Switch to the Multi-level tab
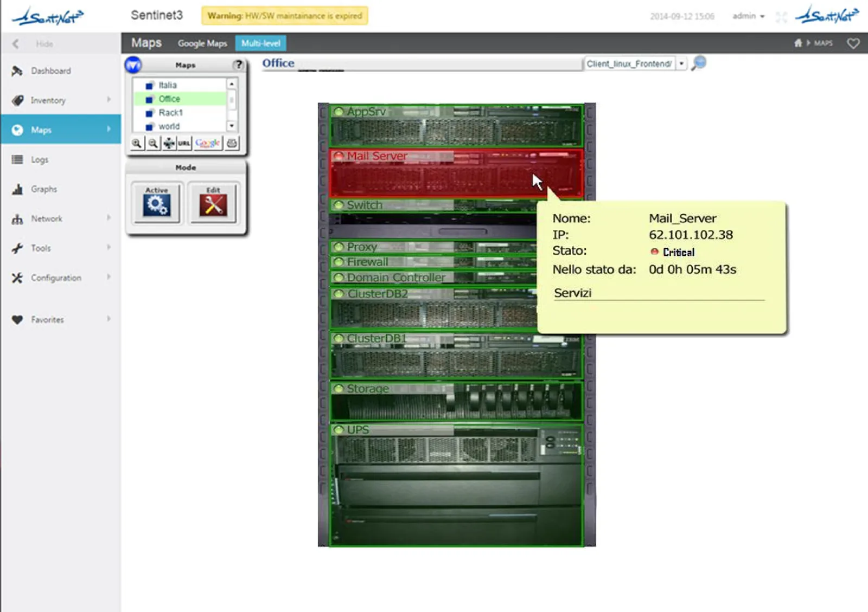Image resolution: width=868 pixels, height=612 pixels. tap(261, 43)
